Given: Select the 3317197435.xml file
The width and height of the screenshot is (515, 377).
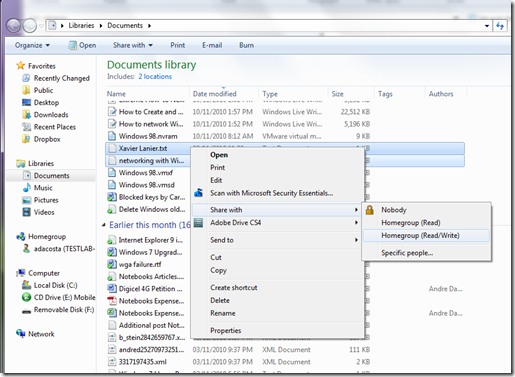Looking at the screenshot, I should [x=143, y=362].
